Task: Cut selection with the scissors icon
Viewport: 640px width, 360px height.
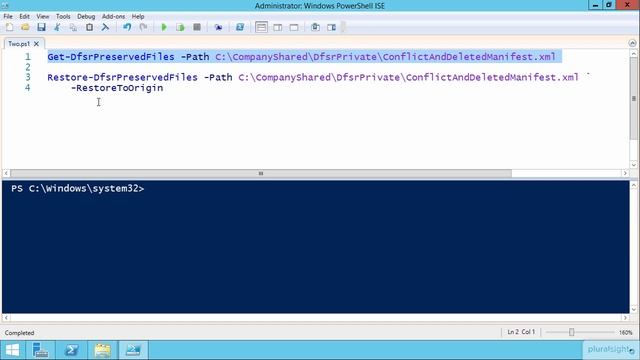Action: [57, 27]
